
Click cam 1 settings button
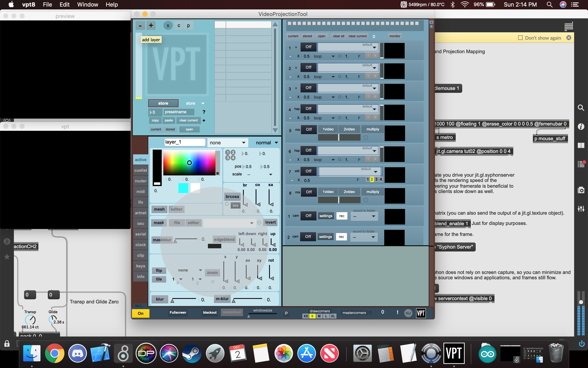tap(326, 216)
